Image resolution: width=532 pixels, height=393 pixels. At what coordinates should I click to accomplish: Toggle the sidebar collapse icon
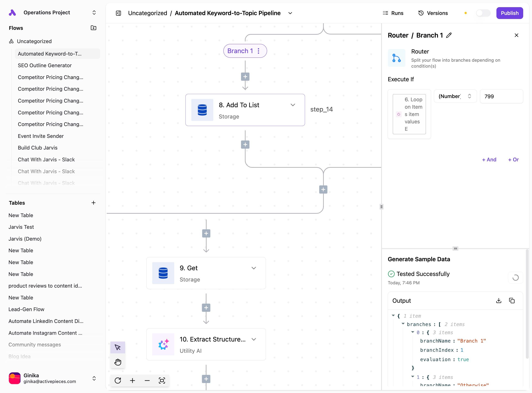118,13
